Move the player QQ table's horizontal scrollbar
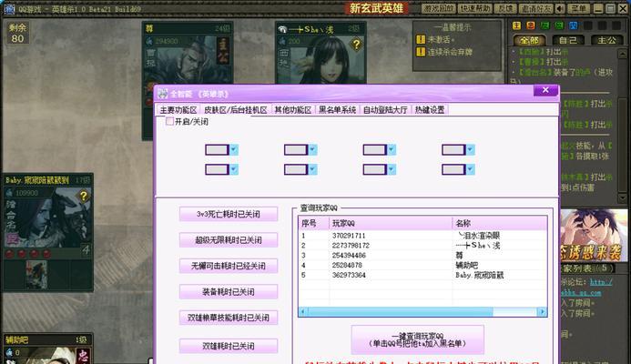Image resolution: width=631 pixels, height=364 pixels. (x=400, y=312)
